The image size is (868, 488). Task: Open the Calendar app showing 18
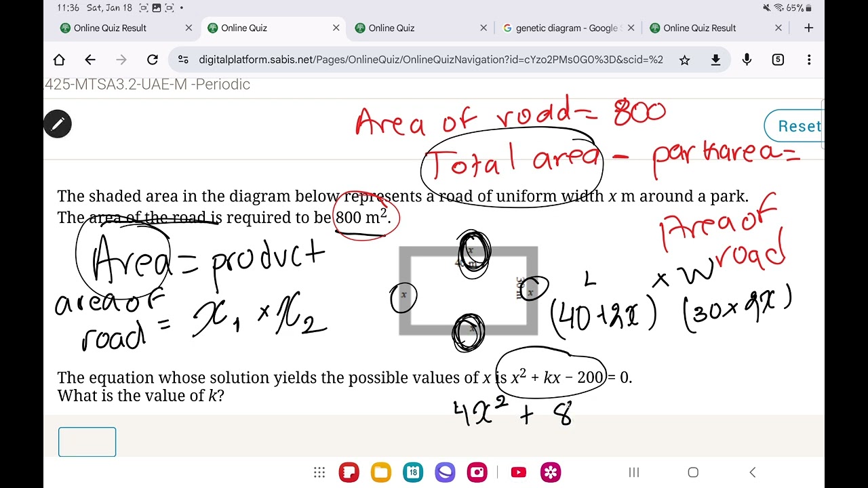413,472
